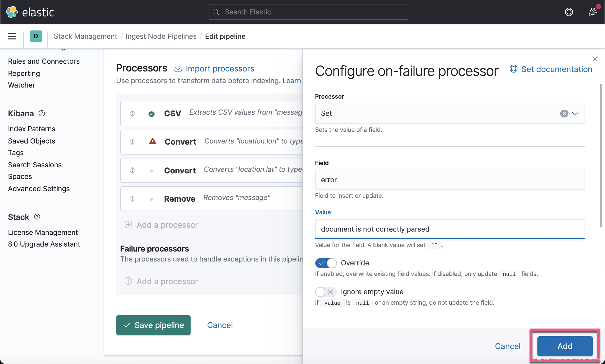605x364 pixels.
Task: Click the move handle of the Remove processor
Action: (132, 199)
